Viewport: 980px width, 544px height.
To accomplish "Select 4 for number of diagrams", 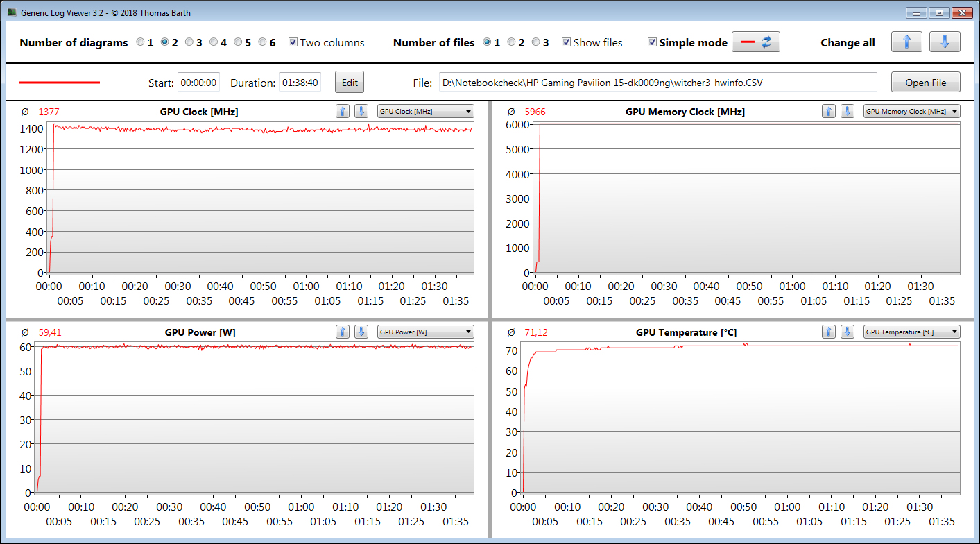I will (214, 42).
